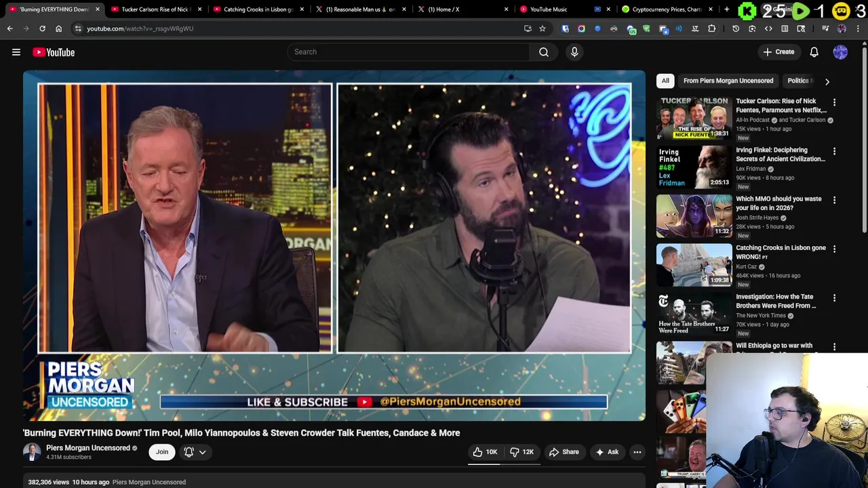Image resolution: width=868 pixels, height=488 pixels.
Task: Open the YouTube notifications bell
Action: (814, 52)
